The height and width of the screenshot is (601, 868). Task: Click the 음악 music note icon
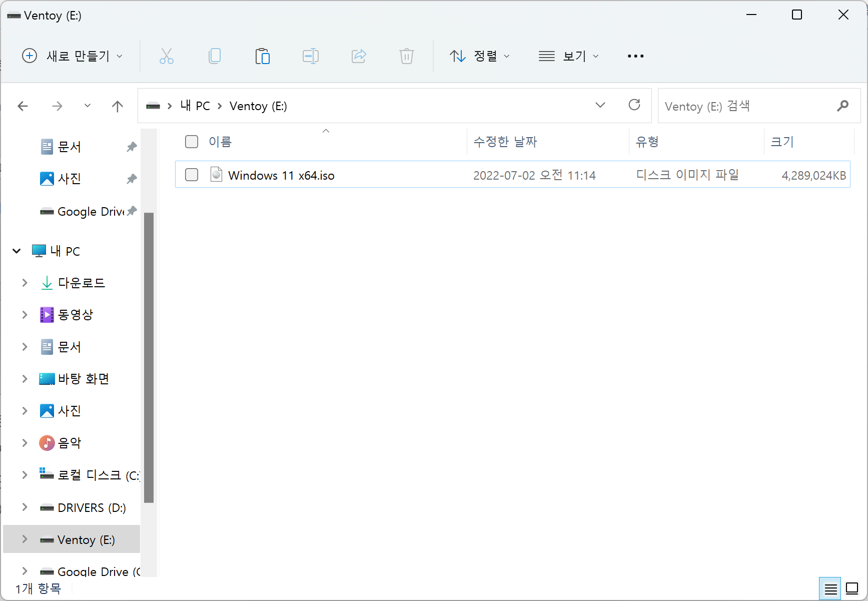[x=47, y=443]
